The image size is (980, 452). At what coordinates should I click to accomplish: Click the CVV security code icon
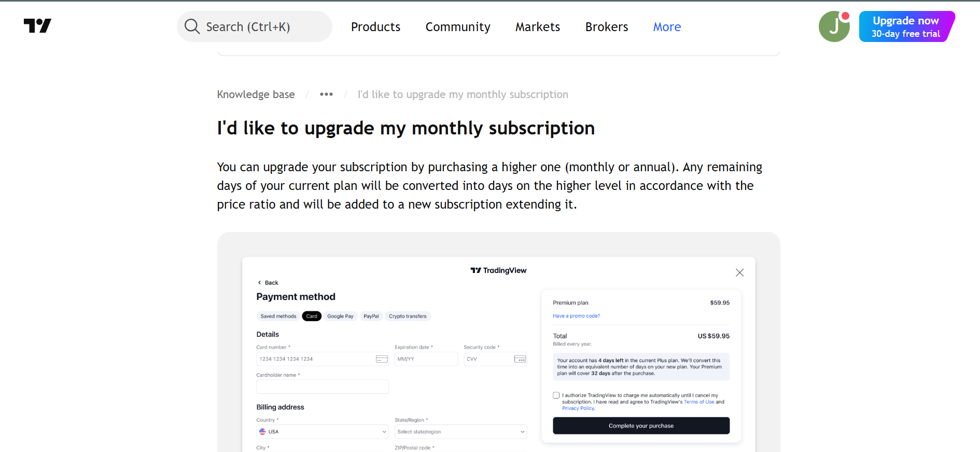click(520, 359)
